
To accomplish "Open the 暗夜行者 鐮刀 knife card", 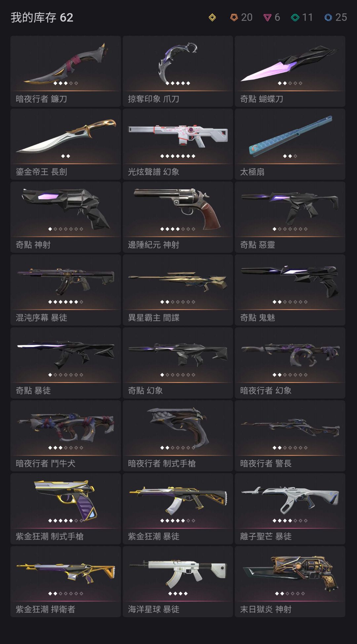I will (66, 71).
